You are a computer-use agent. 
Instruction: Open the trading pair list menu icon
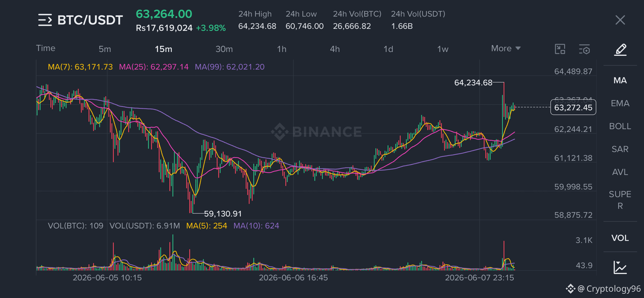tap(45, 20)
